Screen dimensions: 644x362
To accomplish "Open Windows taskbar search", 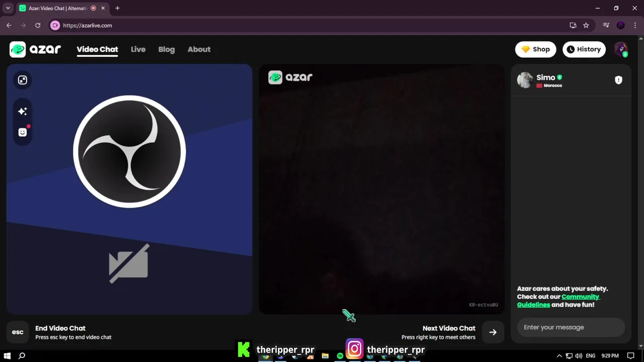I will coord(22,356).
